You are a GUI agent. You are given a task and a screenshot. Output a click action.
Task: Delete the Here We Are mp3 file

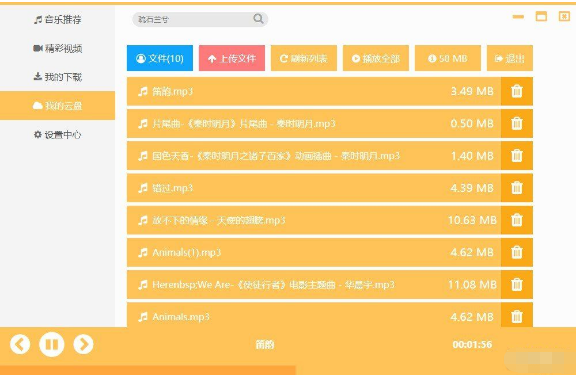pyautogui.click(x=517, y=284)
